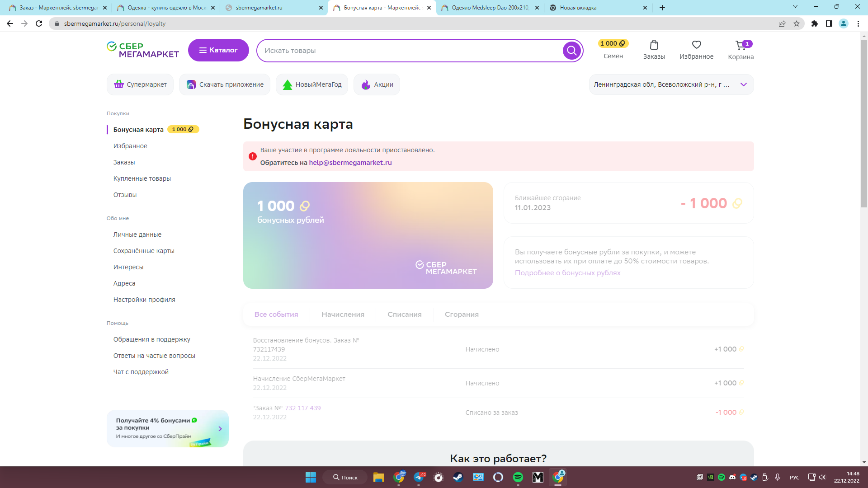Click the help@sbermegamarket.ru email link

coord(350,163)
